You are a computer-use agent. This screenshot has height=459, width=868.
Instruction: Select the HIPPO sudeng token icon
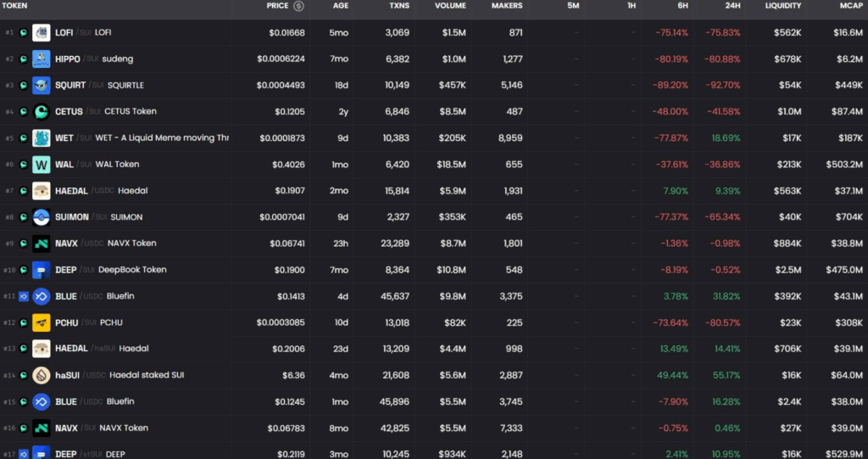click(41, 59)
